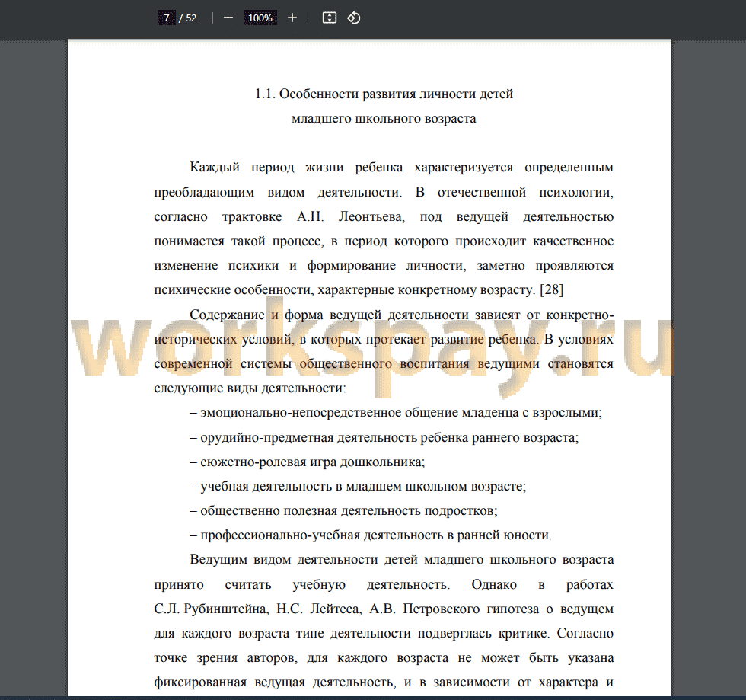Viewport: 746px width, 700px height.
Task: Click the words "Содержание и форма" starting second paragraph
Action: [x=257, y=315]
